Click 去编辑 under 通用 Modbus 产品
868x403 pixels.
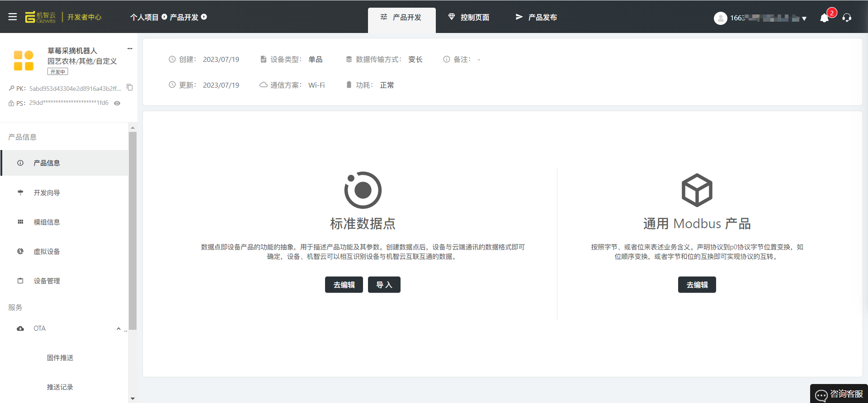pos(697,285)
